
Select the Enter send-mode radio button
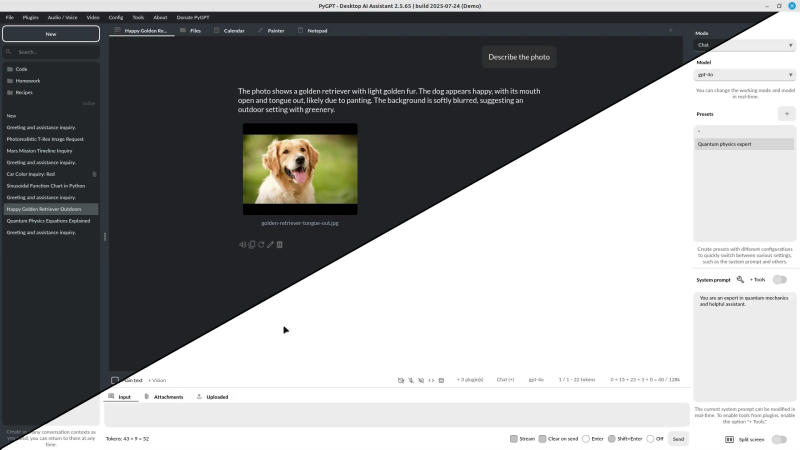click(x=586, y=439)
